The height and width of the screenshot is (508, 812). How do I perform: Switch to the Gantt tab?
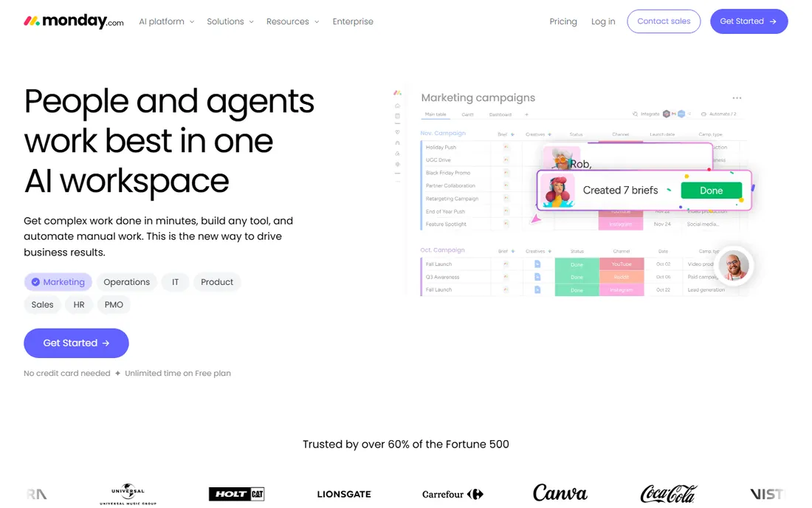pyautogui.click(x=467, y=114)
